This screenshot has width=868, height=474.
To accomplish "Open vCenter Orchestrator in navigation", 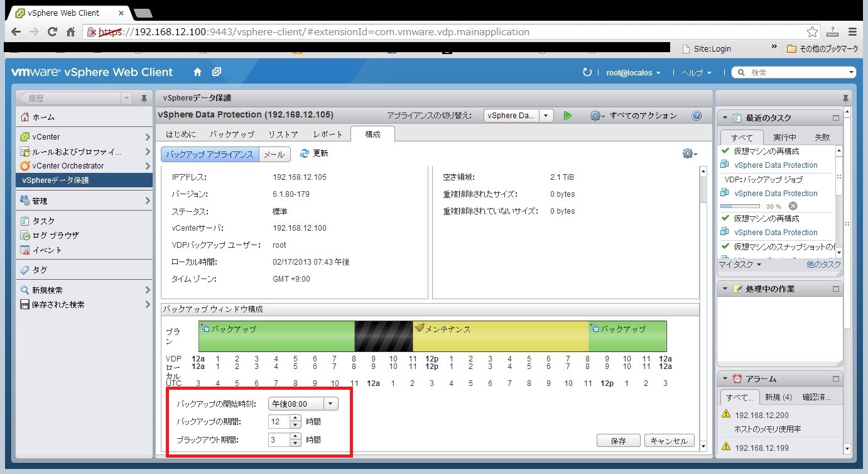I will (84, 166).
